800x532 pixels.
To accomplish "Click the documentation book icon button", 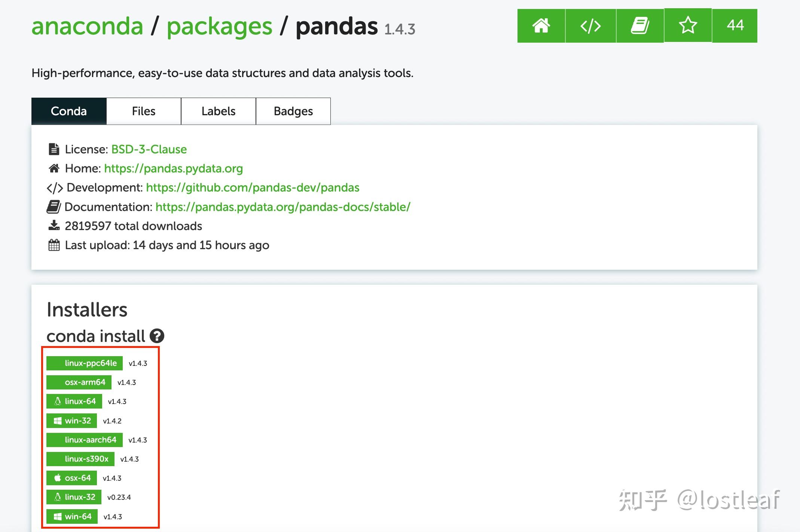I will click(640, 26).
